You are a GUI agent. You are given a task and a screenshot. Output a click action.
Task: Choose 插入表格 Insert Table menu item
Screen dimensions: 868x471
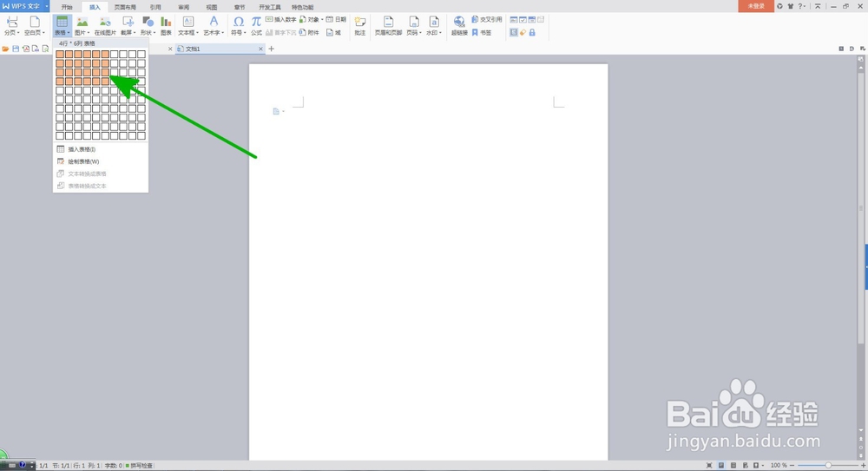coord(101,149)
